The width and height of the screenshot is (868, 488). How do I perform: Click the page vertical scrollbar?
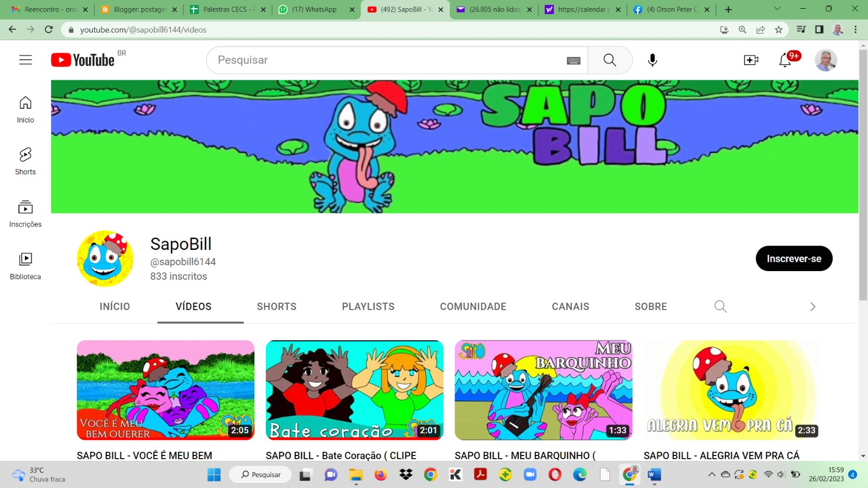click(x=863, y=175)
